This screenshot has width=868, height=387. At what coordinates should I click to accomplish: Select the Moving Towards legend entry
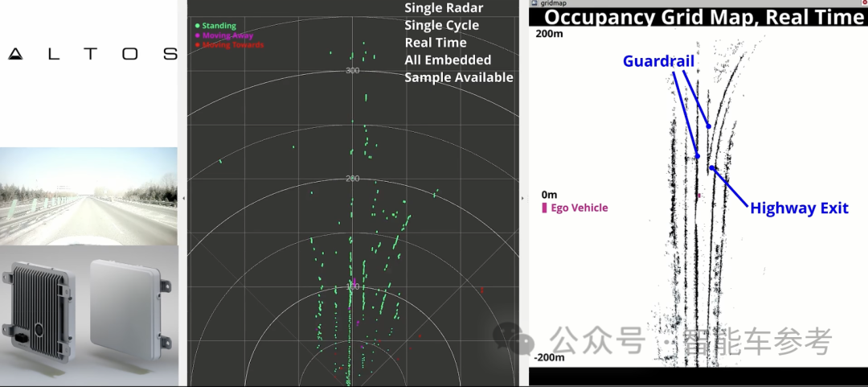point(229,44)
